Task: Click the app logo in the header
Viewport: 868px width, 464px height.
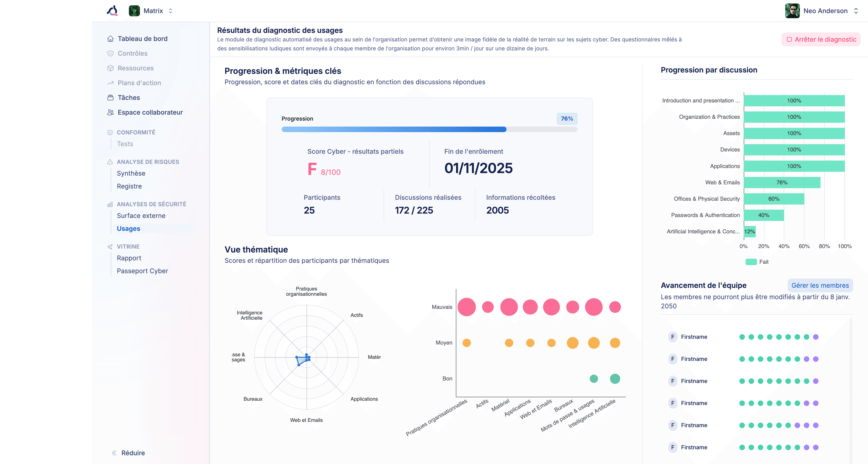Action: (112, 11)
